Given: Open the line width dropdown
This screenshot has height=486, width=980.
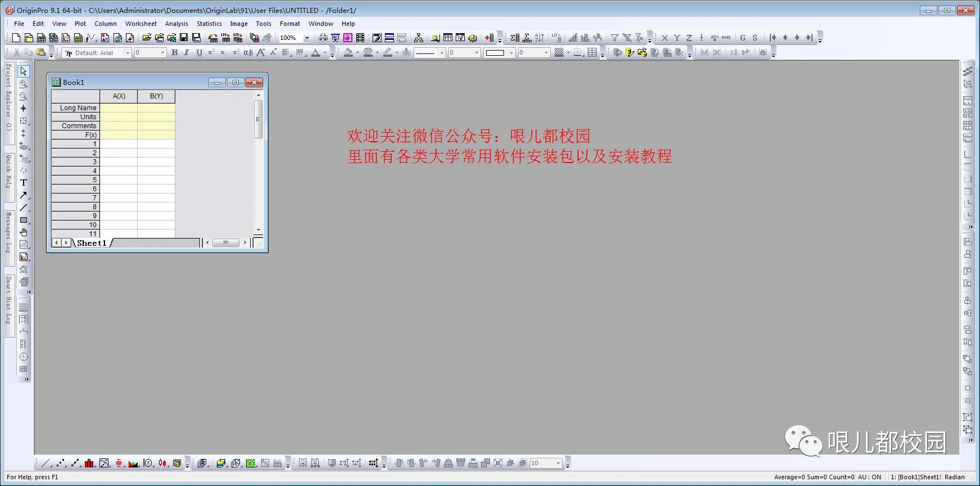Looking at the screenshot, I should click(x=477, y=53).
